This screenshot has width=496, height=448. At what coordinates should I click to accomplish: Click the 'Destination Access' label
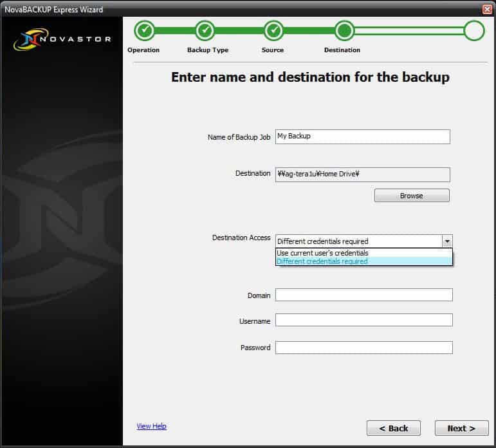click(x=241, y=238)
